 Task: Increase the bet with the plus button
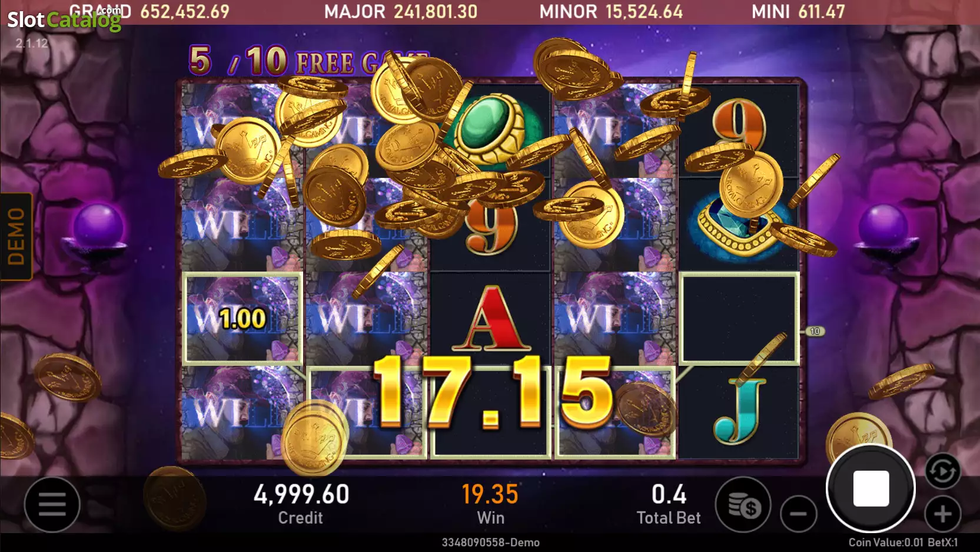pos(942,514)
